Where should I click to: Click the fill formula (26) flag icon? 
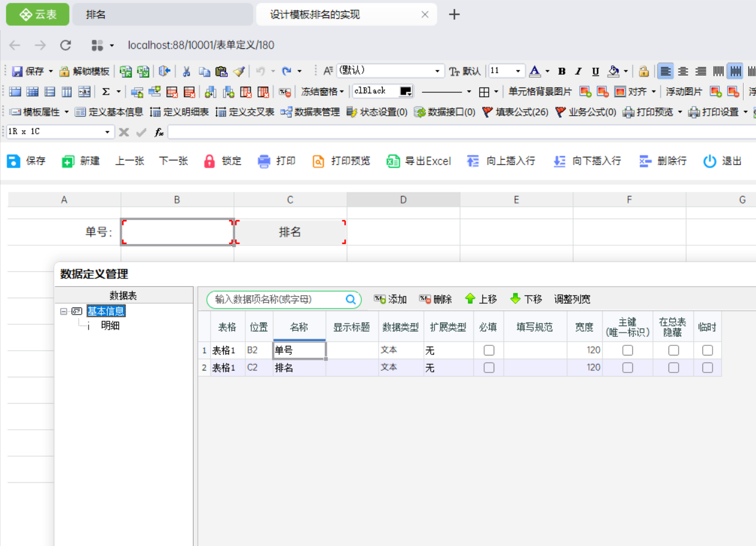click(x=488, y=112)
